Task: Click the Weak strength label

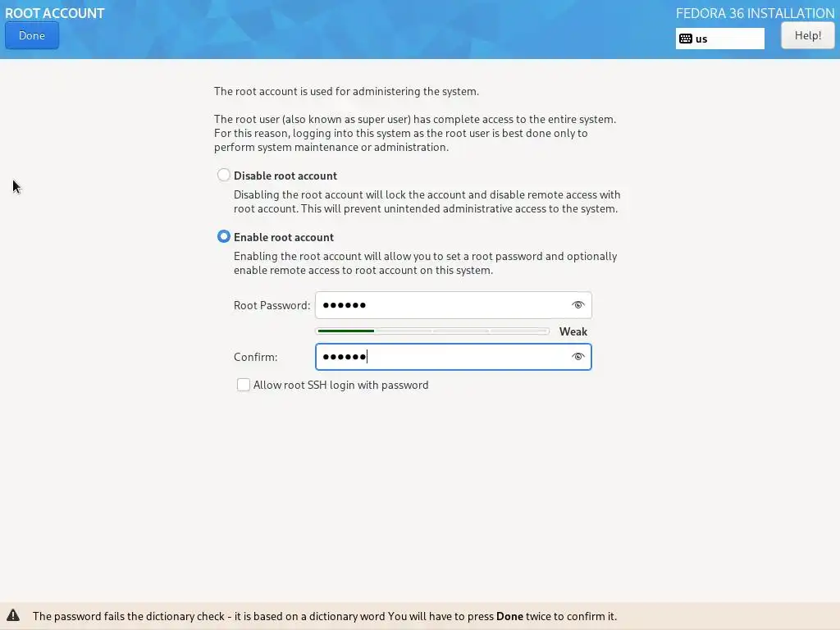Action: click(573, 331)
